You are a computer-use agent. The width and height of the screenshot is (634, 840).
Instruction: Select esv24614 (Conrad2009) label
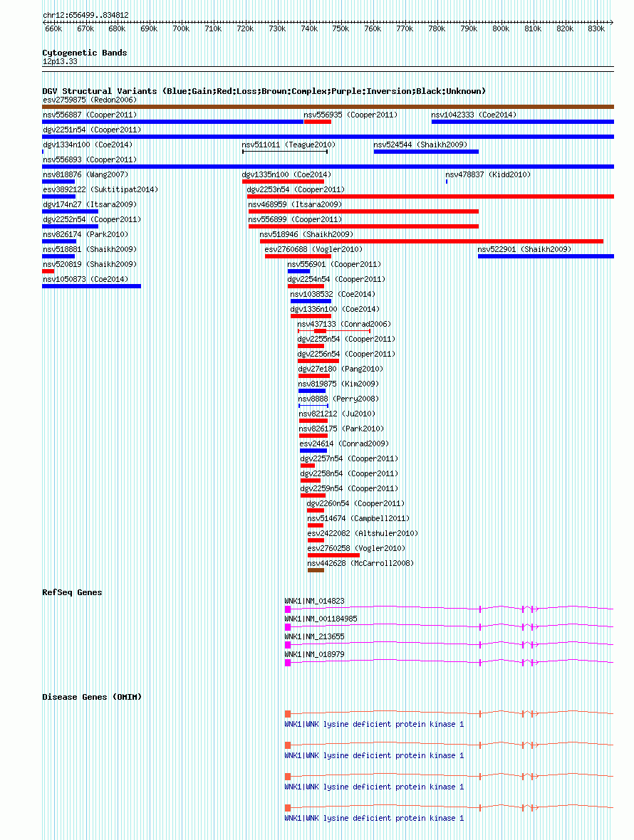coord(344,445)
